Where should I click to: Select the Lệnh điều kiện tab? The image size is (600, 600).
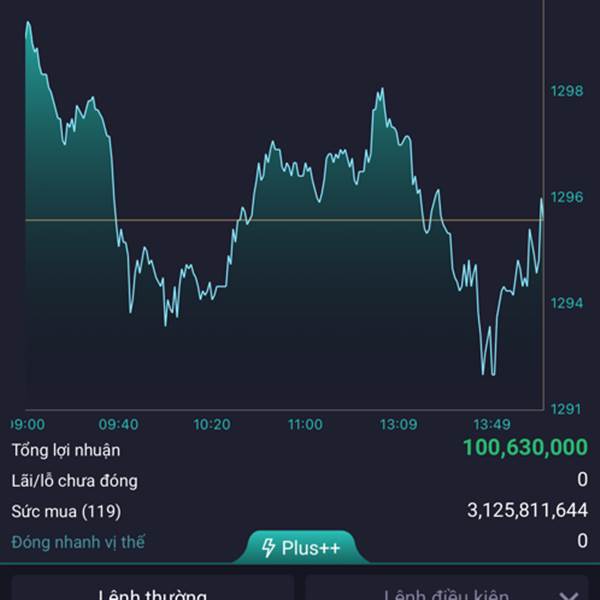447,588
